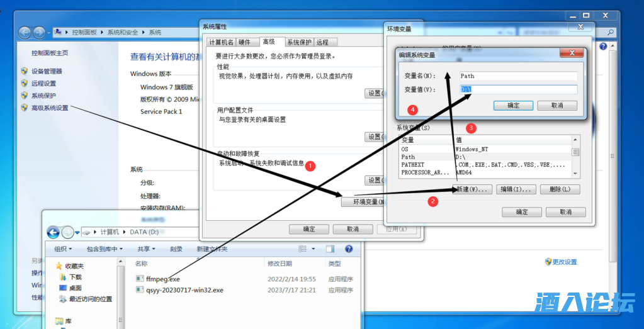Switch to the 硬件 tab
Image resolution: width=644 pixels, height=329 pixels.
tap(244, 42)
